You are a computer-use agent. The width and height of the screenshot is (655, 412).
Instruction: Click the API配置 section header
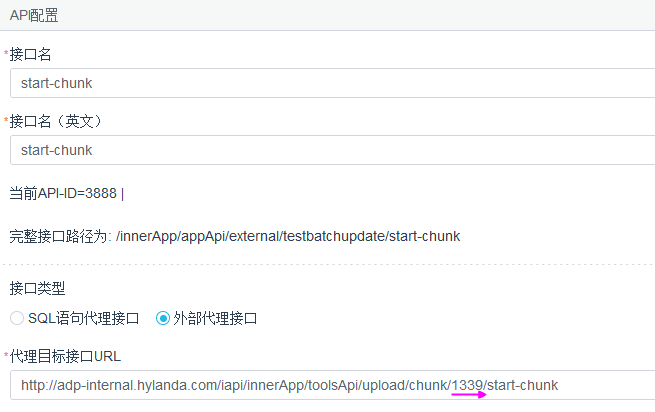point(34,14)
